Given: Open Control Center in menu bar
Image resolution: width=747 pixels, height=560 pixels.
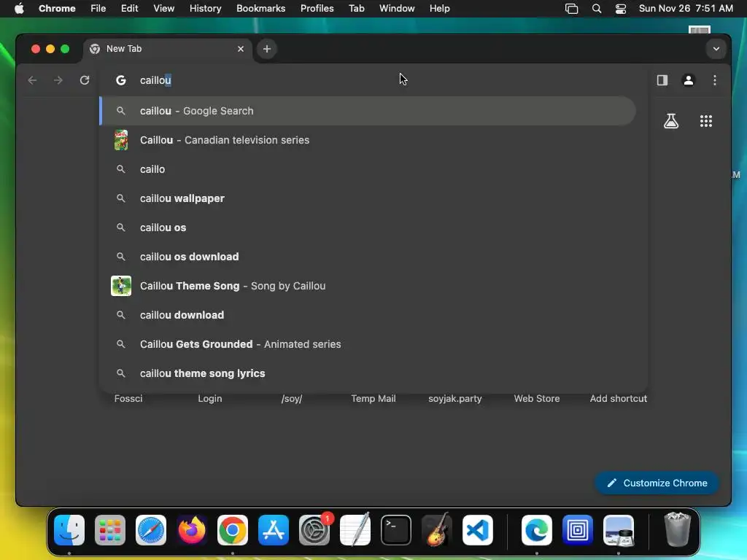Looking at the screenshot, I should pos(621,9).
